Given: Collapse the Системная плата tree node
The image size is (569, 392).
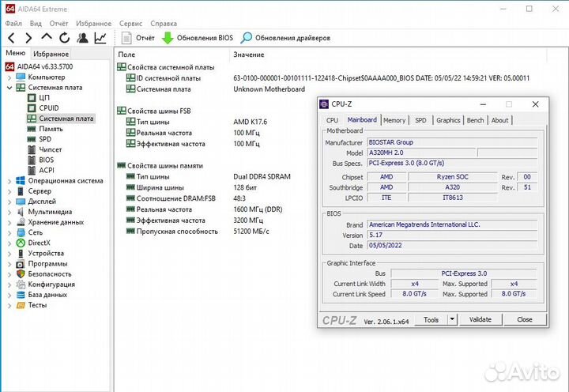Looking at the screenshot, I should click(9, 88).
